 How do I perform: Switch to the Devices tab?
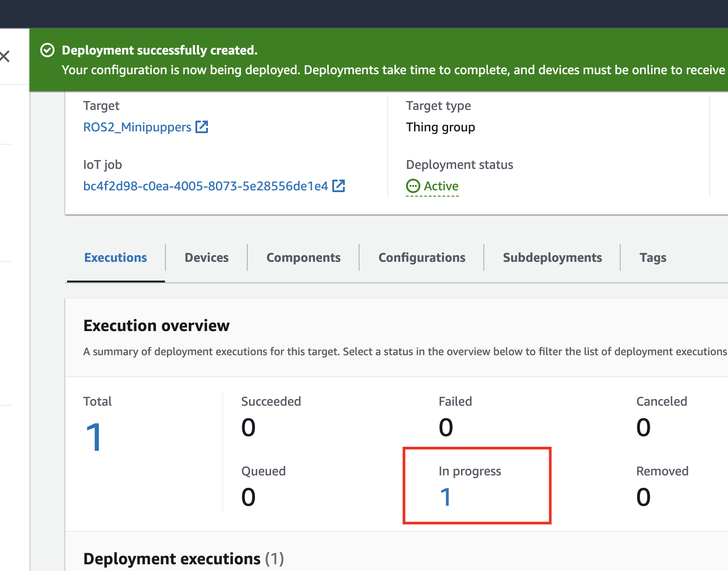[207, 258]
